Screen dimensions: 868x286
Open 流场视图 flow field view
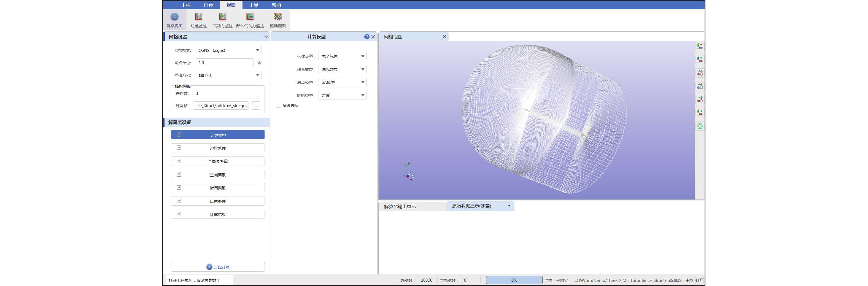278,20
